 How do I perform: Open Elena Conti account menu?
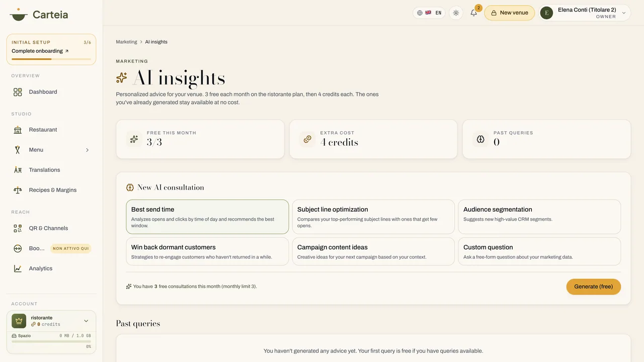pyautogui.click(x=585, y=13)
